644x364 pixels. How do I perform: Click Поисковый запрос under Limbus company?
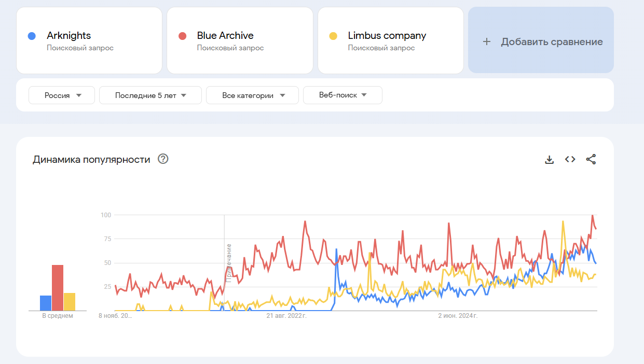point(381,48)
